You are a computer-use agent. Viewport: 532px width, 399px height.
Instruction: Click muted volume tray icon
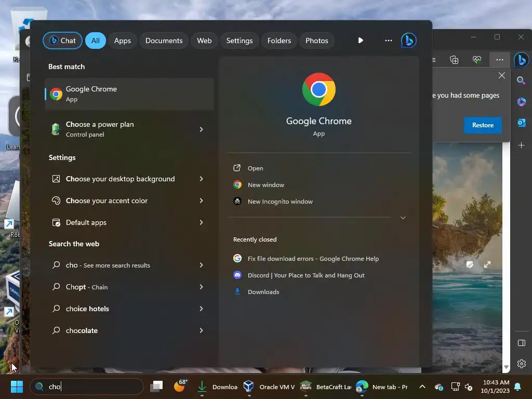tap(469, 387)
